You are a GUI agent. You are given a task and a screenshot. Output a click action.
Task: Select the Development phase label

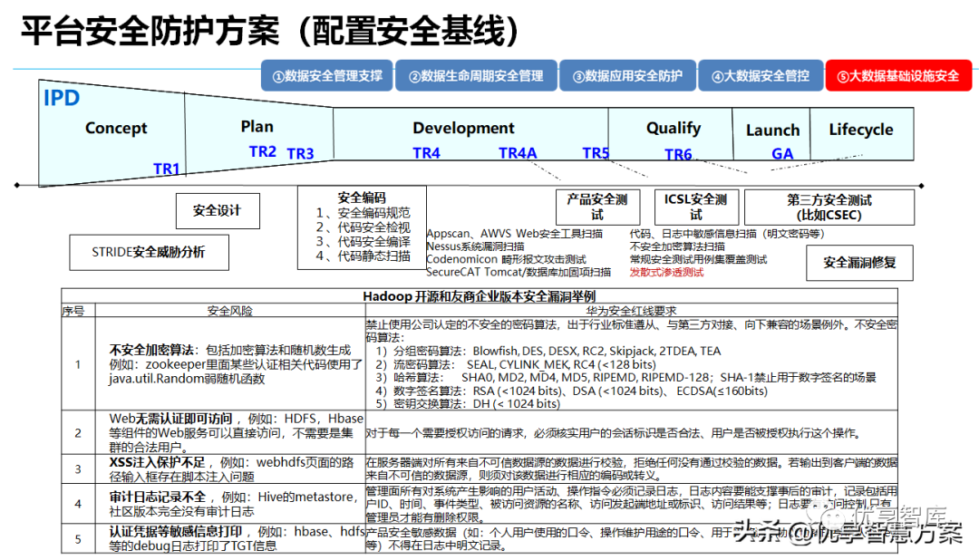[463, 128]
